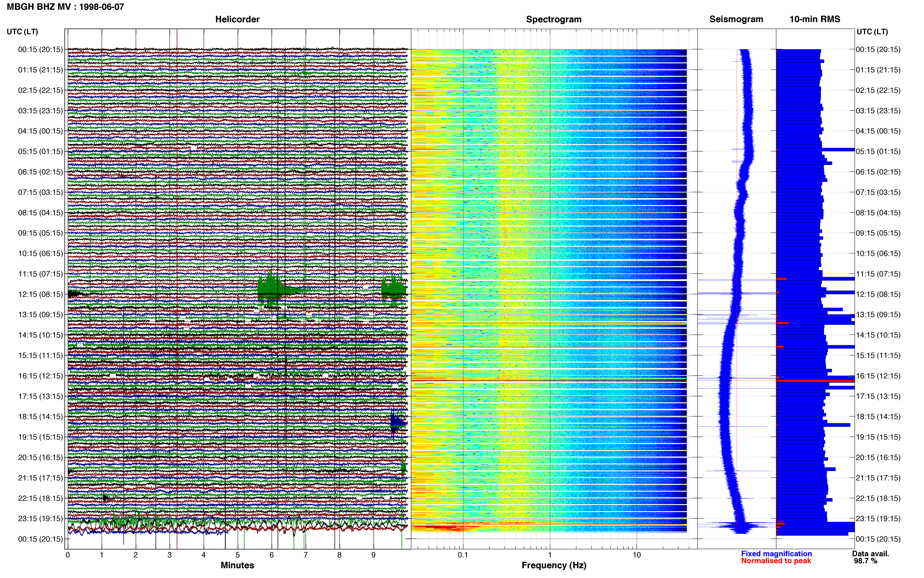Screen dimensions: 924x578
Task: Click left time label '16:15 (12:15)'
Action: 41,376
